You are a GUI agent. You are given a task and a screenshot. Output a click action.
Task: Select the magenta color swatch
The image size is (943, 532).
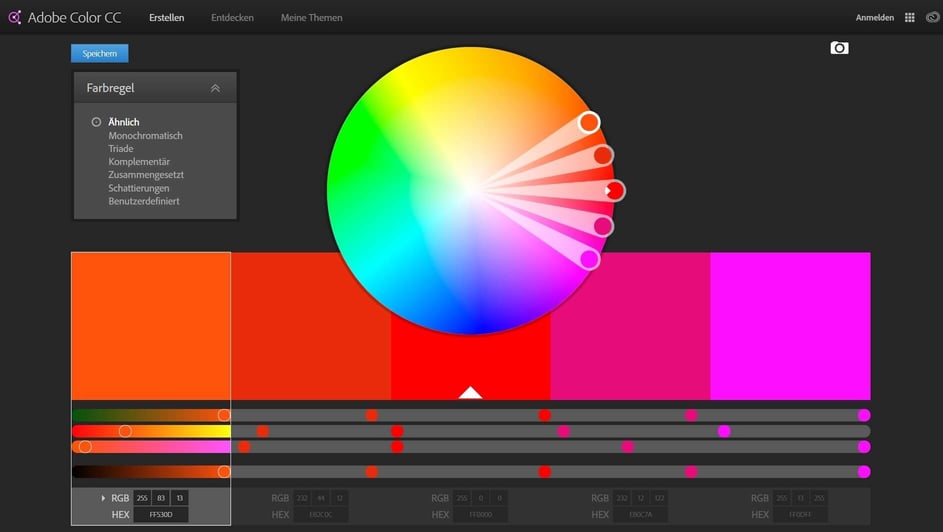pyautogui.click(x=790, y=326)
